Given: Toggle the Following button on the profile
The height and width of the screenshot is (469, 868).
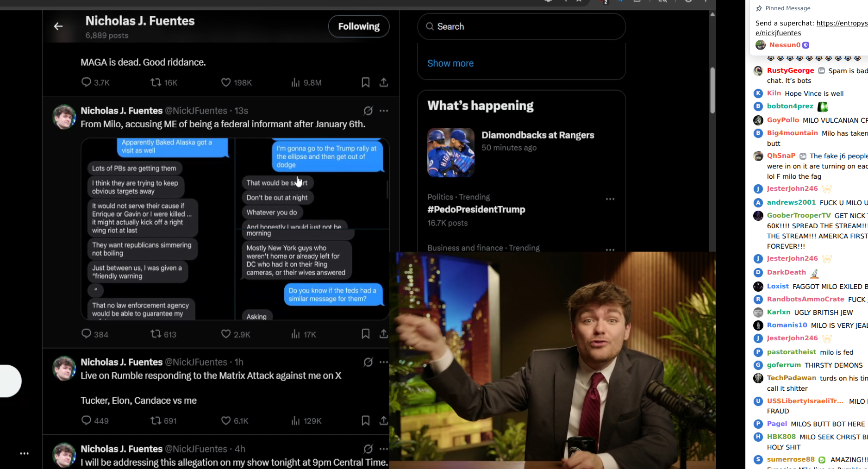Looking at the screenshot, I should [358, 26].
